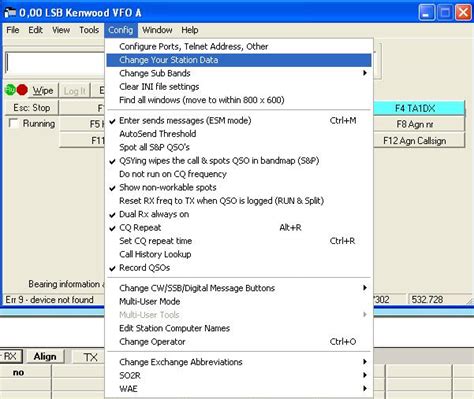
Task: Open the File menu
Action: [x=13, y=30]
